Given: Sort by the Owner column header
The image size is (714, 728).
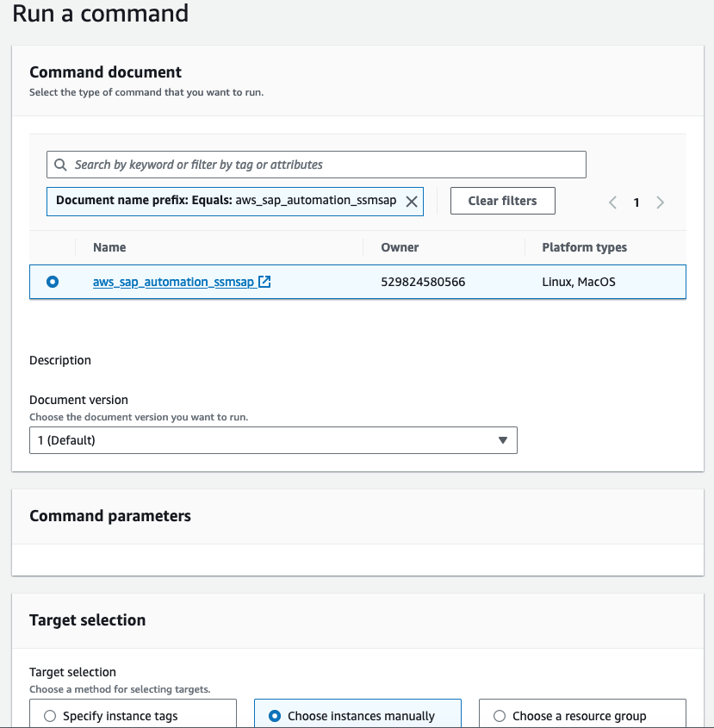Looking at the screenshot, I should click(400, 247).
